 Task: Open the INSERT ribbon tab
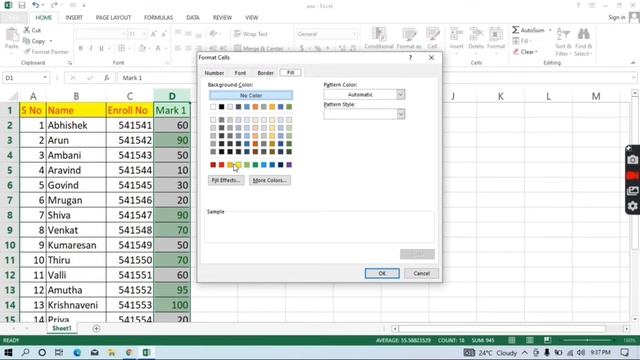click(x=74, y=18)
